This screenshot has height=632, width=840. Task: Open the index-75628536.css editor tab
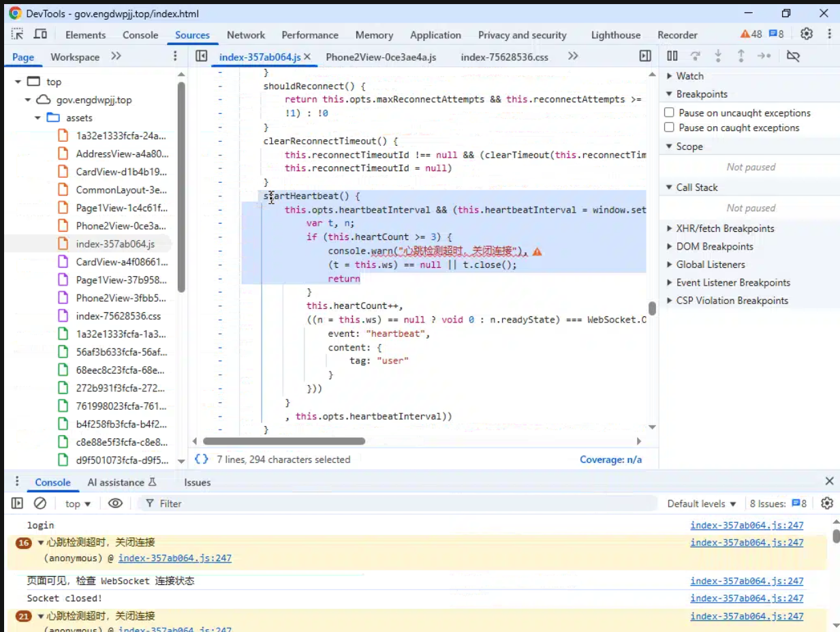pyautogui.click(x=504, y=57)
